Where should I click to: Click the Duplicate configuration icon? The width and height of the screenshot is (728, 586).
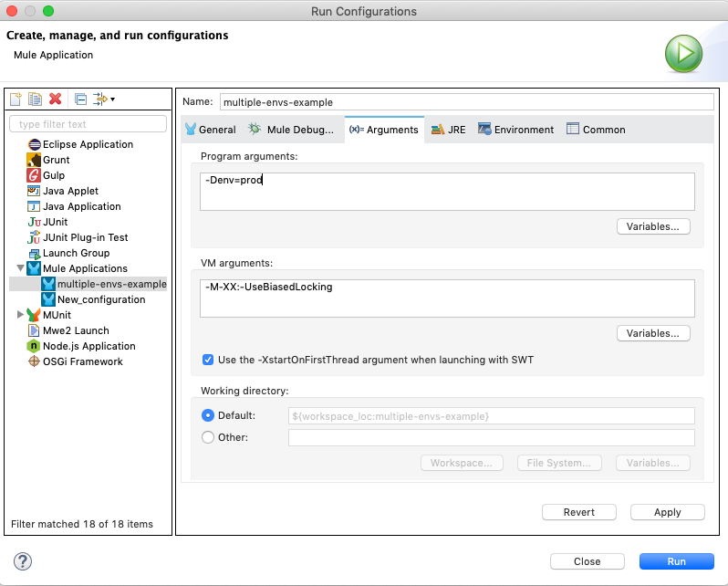point(35,99)
